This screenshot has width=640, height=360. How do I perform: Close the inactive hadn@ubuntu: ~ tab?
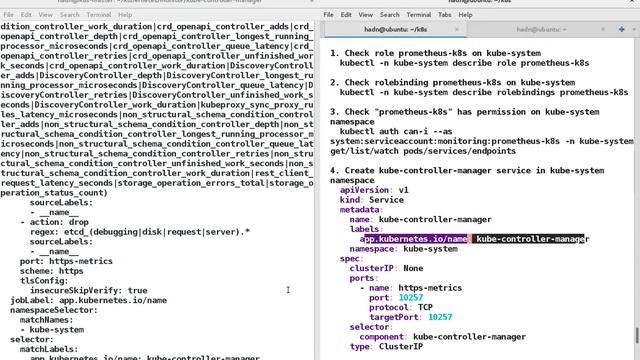(603, 29)
